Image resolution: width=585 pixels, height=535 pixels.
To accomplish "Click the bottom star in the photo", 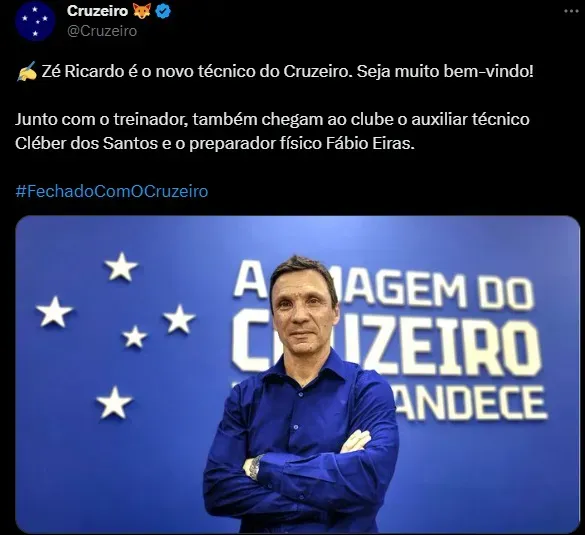I will coord(114,402).
